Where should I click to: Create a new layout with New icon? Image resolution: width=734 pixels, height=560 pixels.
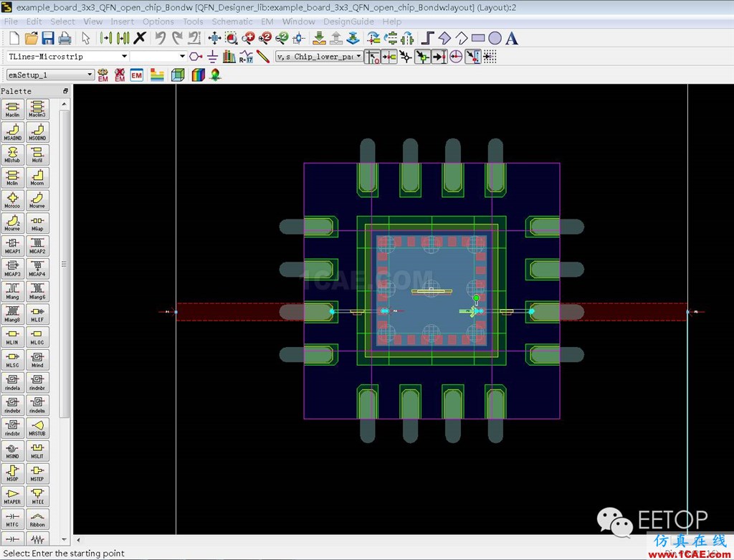coord(14,39)
